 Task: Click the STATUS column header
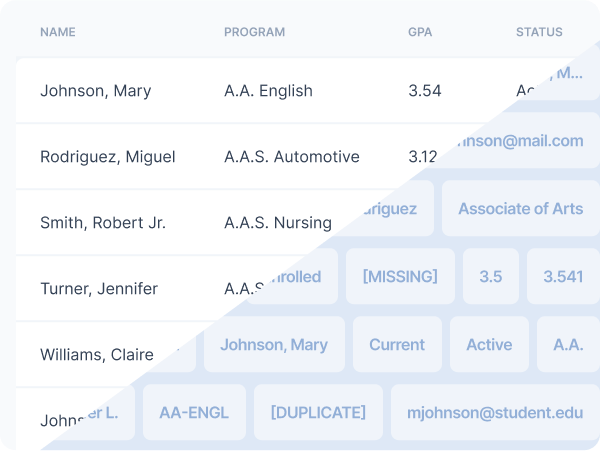tap(539, 32)
